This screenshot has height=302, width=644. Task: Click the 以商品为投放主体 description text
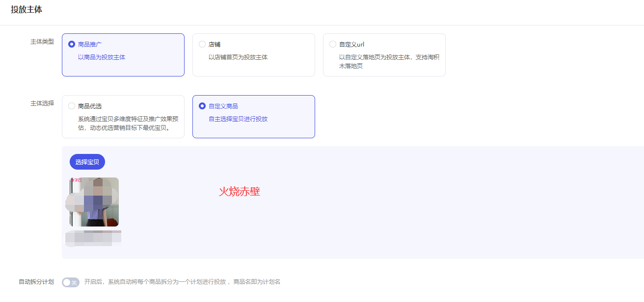tap(102, 57)
